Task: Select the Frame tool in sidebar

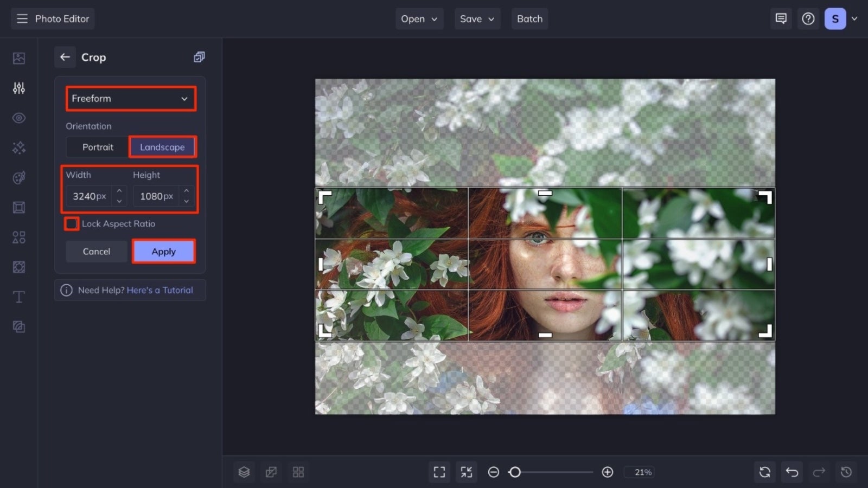Action: [x=18, y=207]
